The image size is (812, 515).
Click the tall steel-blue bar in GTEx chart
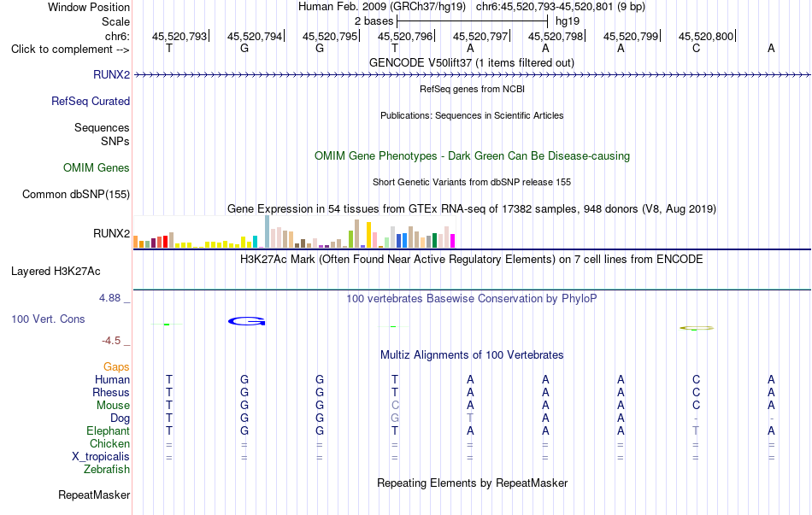click(x=268, y=232)
